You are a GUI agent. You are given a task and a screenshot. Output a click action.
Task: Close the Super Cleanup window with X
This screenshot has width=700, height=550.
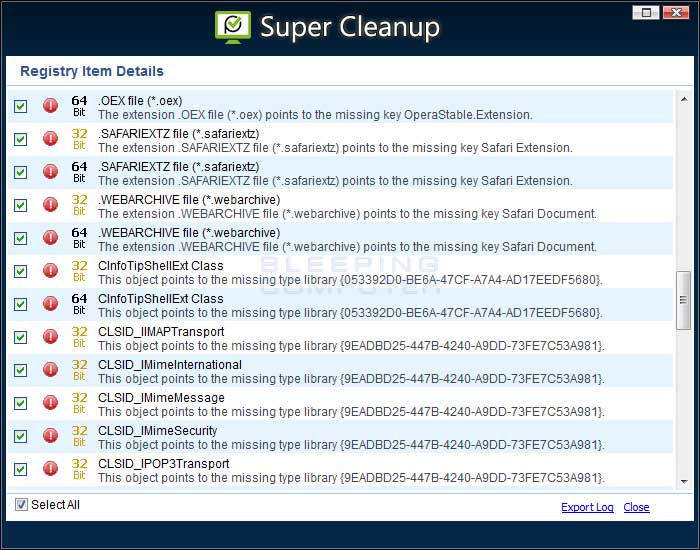675,12
